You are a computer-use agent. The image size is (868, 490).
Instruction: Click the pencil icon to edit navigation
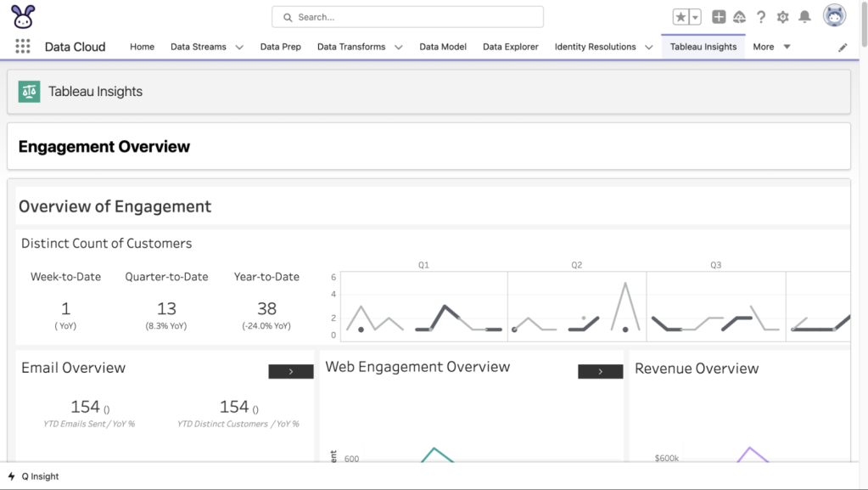(843, 48)
